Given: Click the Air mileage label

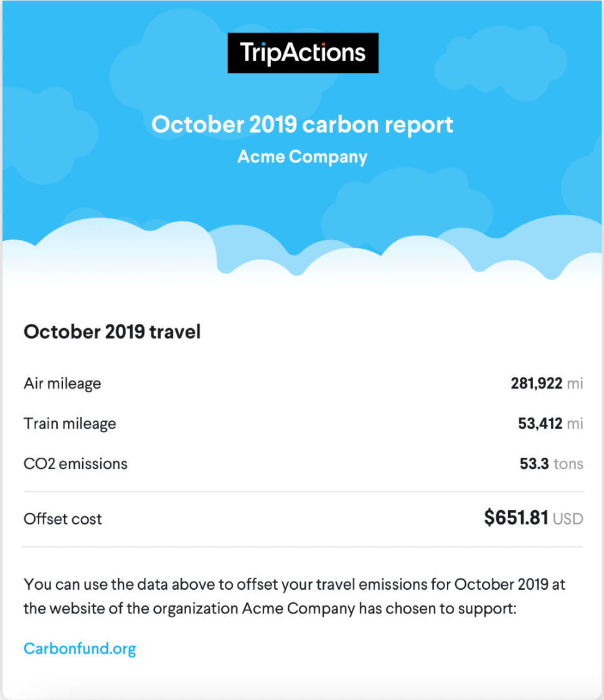Looking at the screenshot, I should [62, 384].
